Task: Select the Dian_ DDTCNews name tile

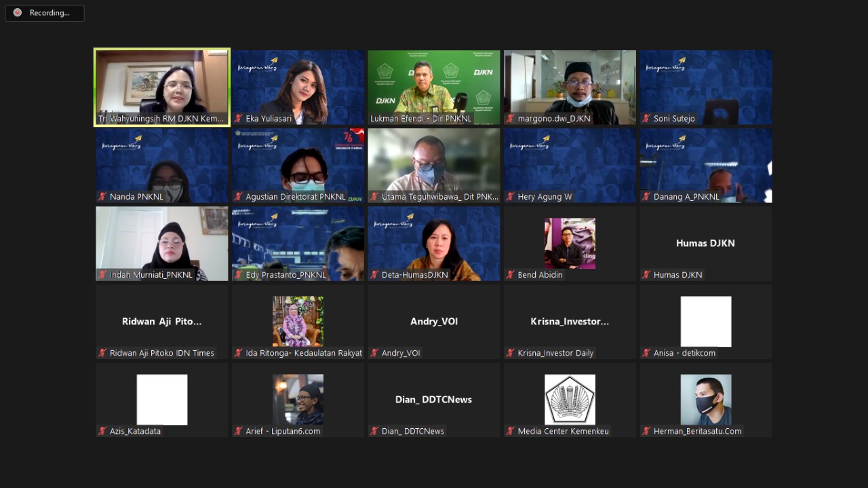Action: tap(434, 399)
